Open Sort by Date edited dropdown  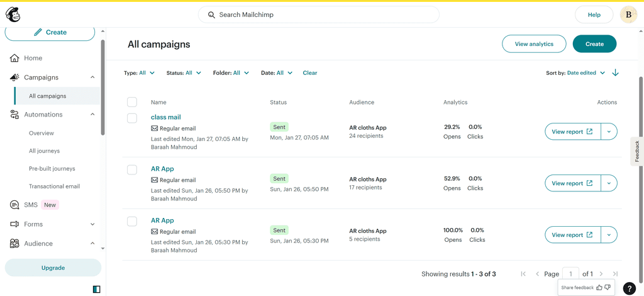point(575,73)
